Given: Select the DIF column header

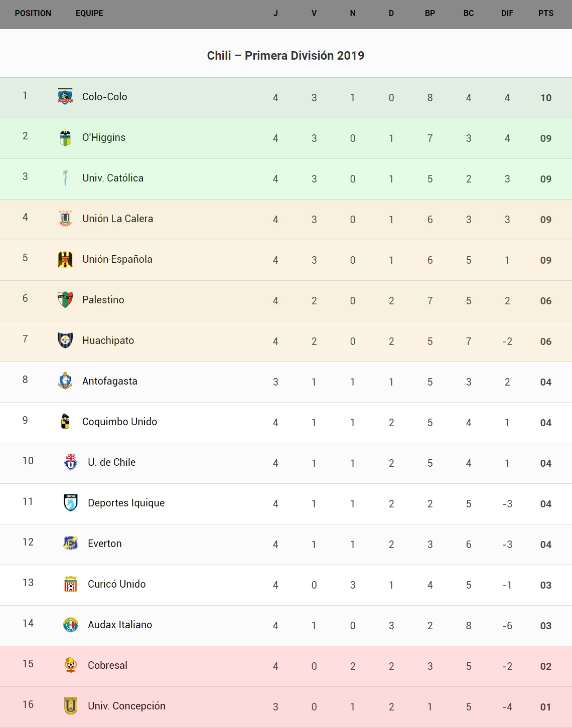Looking at the screenshot, I should 507,14.
